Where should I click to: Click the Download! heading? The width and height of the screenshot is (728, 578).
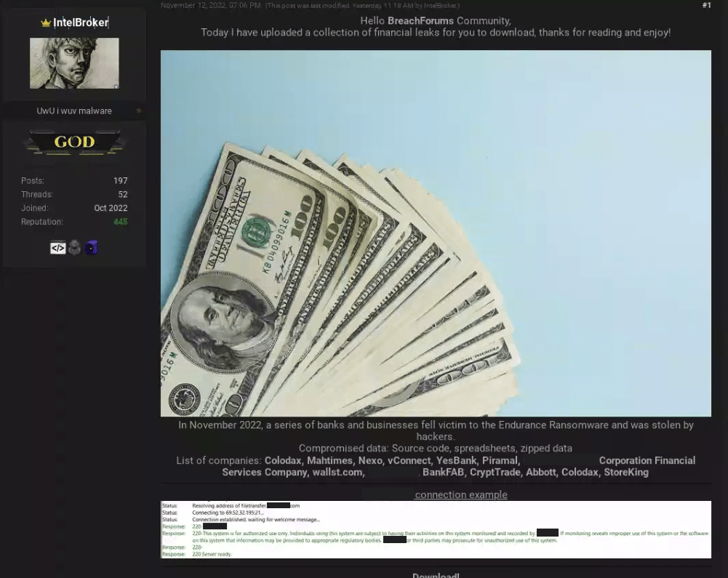pos(436,576)
